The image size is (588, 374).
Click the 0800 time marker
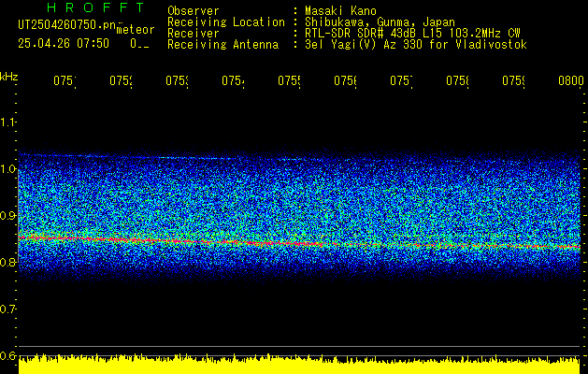(571, 80)
